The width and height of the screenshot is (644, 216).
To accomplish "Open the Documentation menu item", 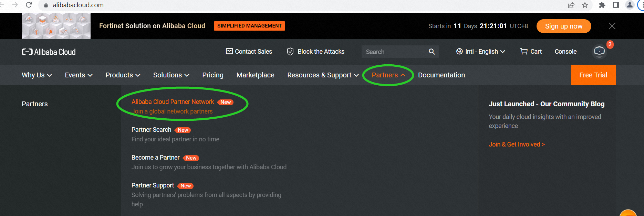I will coord(442,75).
